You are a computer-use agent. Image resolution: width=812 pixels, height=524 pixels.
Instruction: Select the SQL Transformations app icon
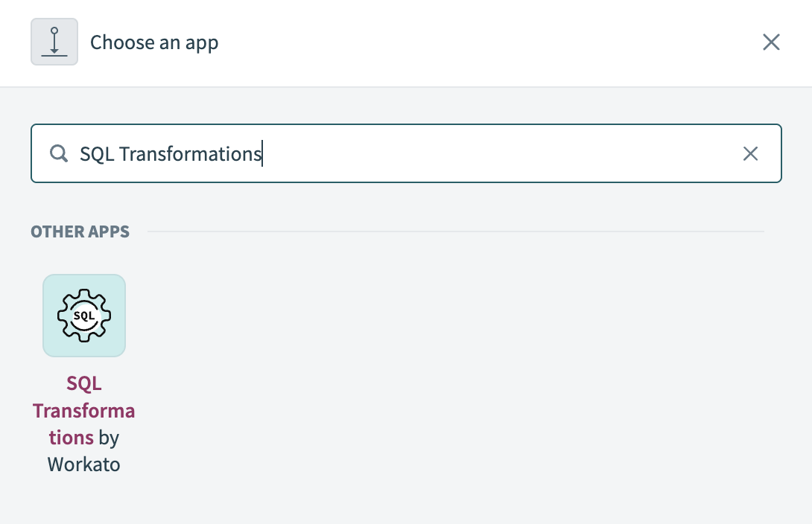coord(84,315)
